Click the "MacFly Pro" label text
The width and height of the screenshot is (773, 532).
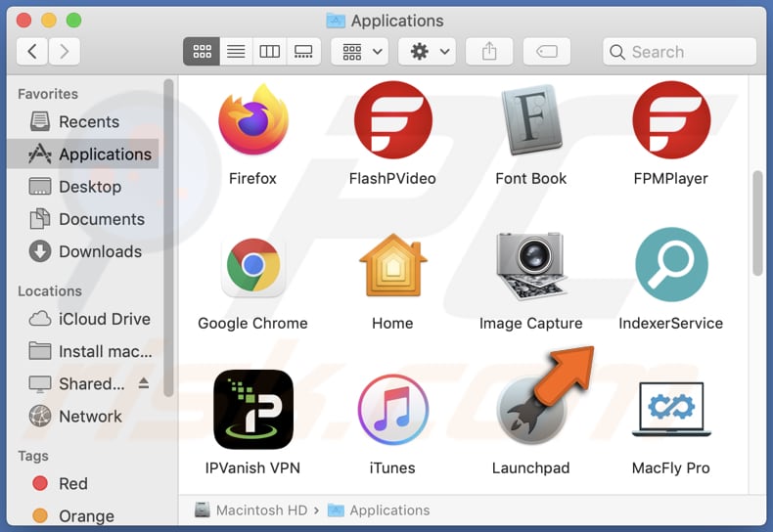(x=671, y=468)
